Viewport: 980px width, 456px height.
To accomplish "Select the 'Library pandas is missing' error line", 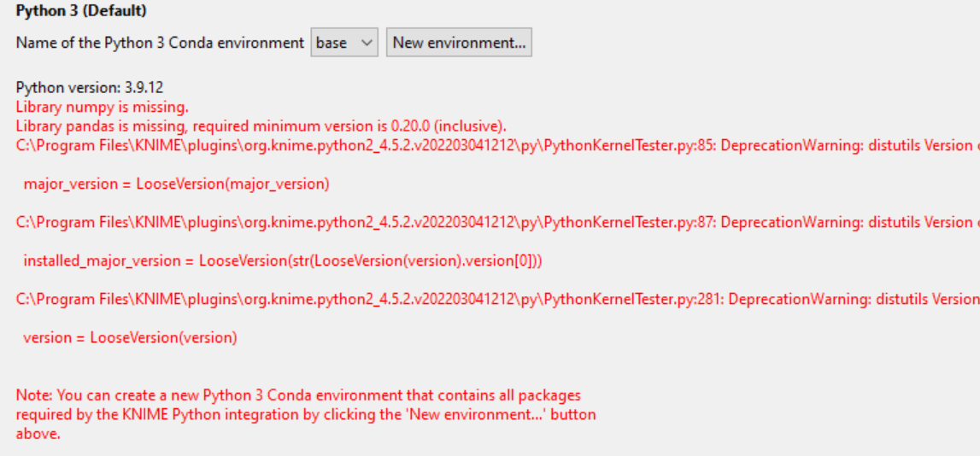I will (261, 126).
